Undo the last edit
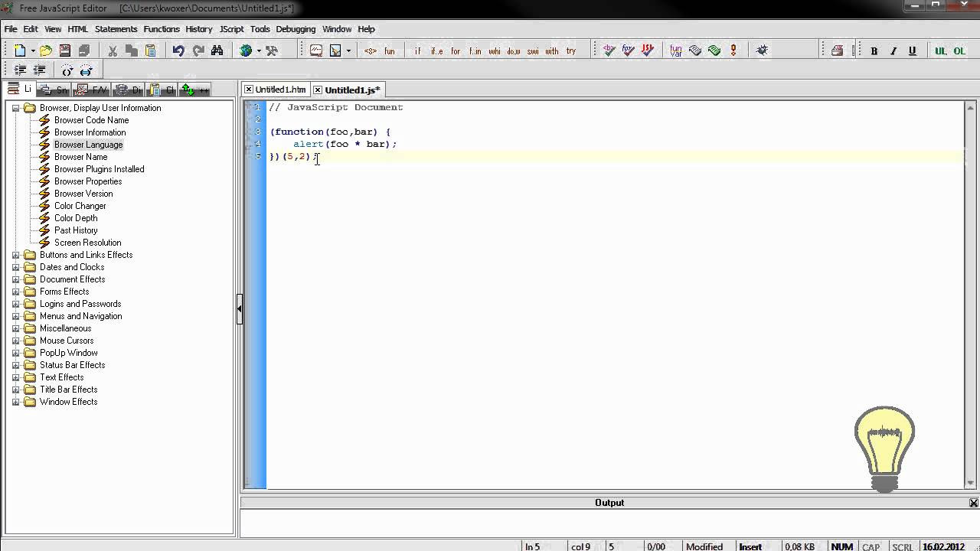Image resolution: width=980 pixels, height=551 pixels. click(x=178, y=51)
